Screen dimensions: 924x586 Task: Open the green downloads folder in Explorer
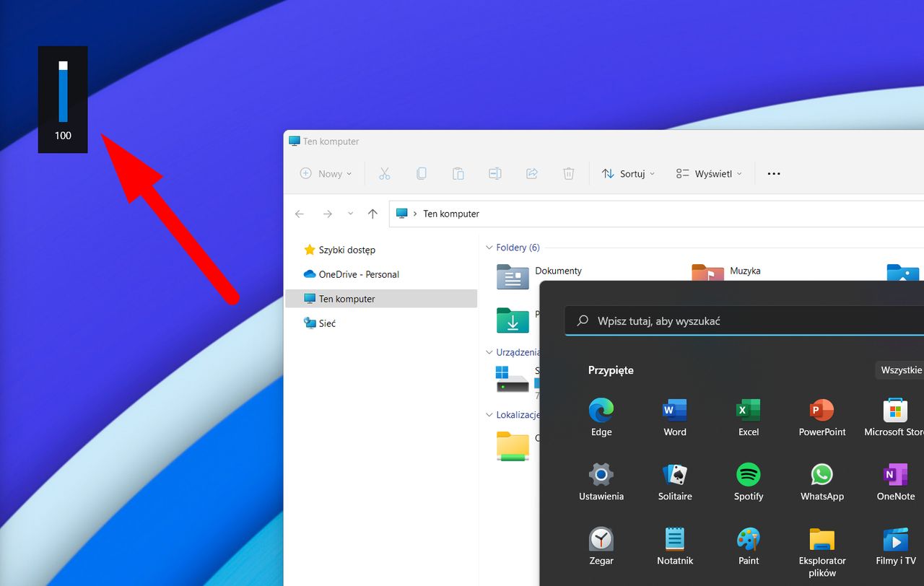[x=513, y=320]
